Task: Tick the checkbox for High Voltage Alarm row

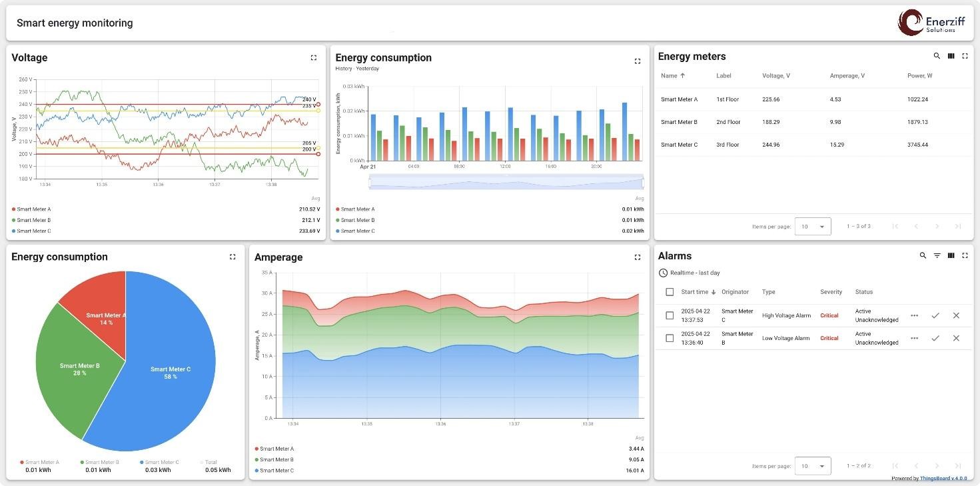Action: 670,316
